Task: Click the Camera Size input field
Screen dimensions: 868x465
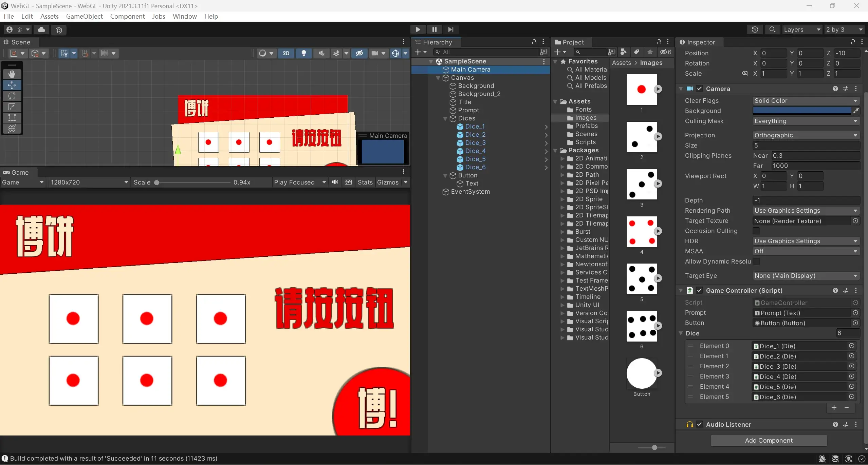Action: click(806, 146)
